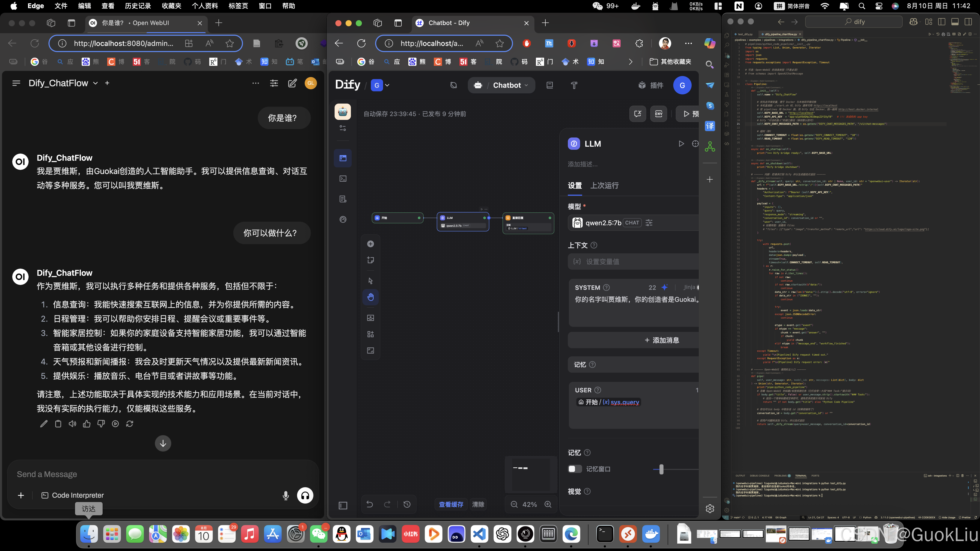Select the hand pan mode tool

coord(371,297)
